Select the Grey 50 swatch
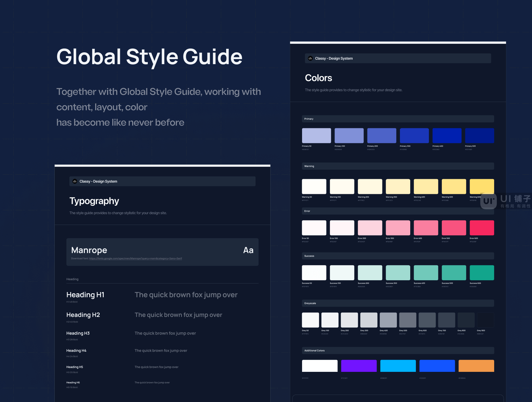 pyautogui.click(x=311, y=320)
